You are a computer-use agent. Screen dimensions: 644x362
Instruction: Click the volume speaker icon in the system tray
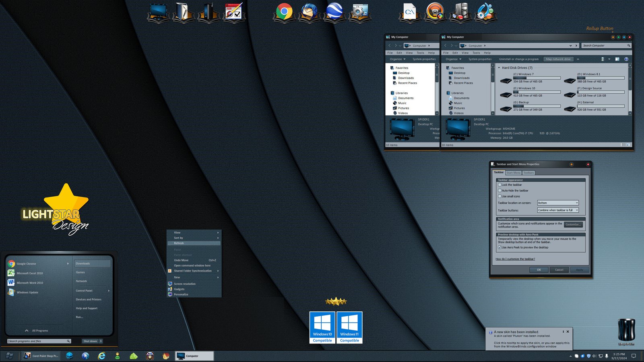click(594, 356)
